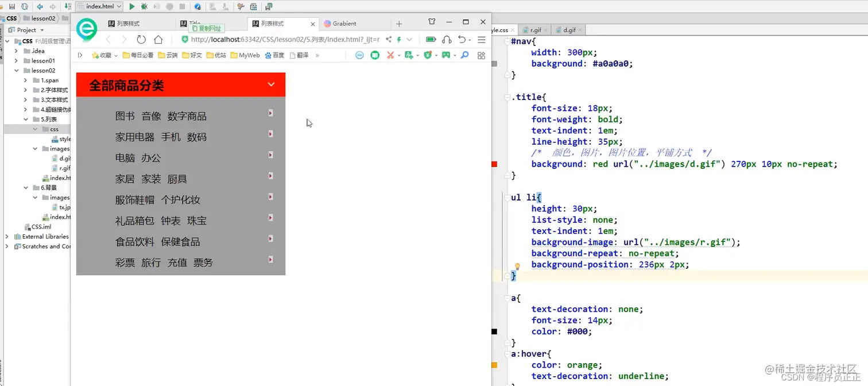Collapse the CSS project root node
The height and width of the screenshot is (386, 868).
7,41
